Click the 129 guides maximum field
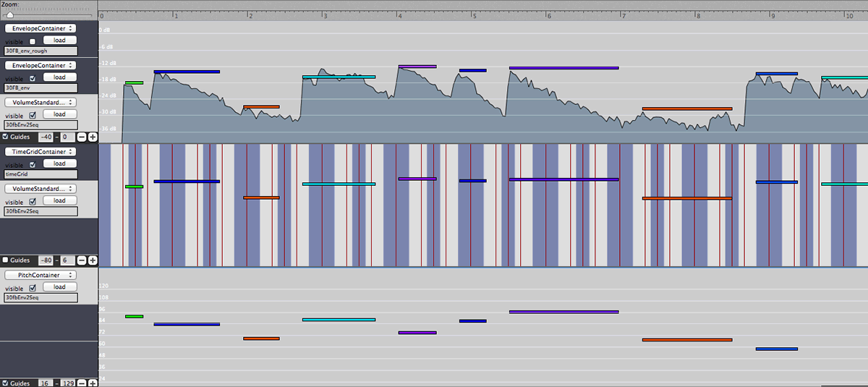The image size is (868, 387). [67, 383]
